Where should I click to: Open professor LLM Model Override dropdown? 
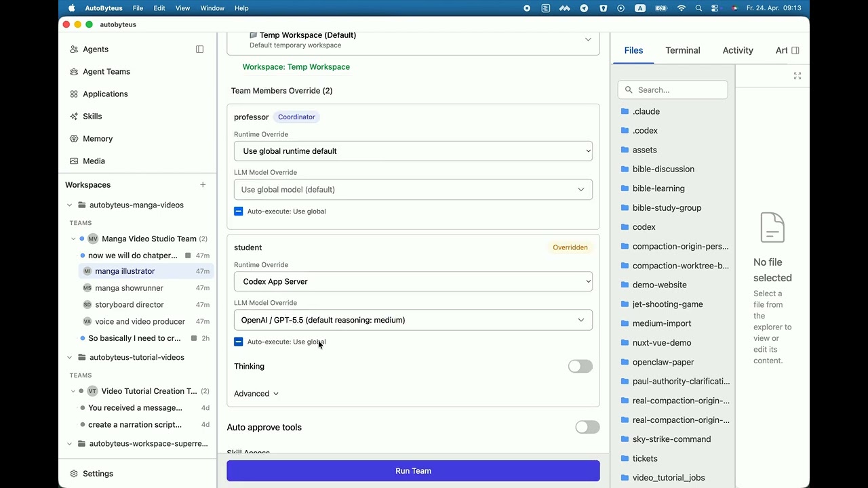point(413,190)
